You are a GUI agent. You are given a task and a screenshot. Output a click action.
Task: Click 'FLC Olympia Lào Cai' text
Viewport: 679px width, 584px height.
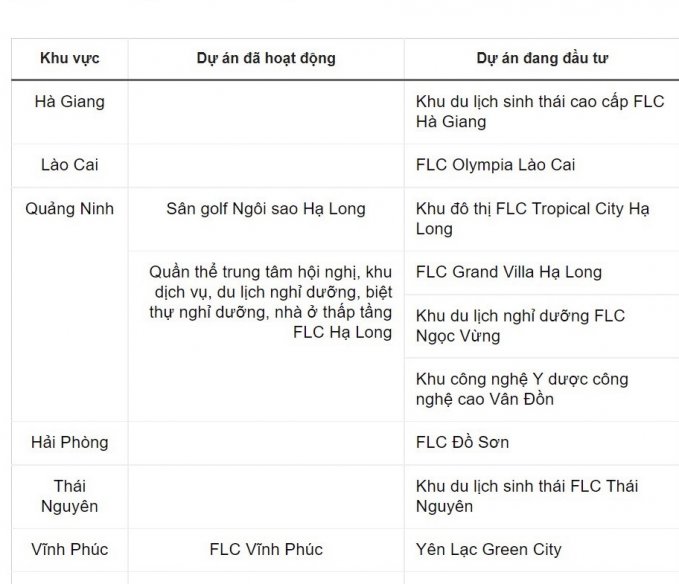point(495,165)
